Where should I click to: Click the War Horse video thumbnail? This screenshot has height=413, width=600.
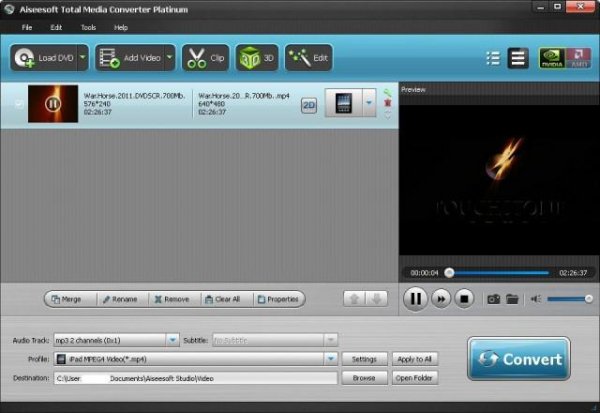pos(53,104)
